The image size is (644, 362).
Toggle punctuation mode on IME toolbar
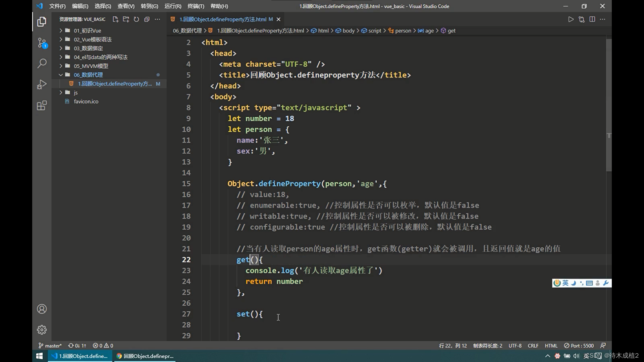point(582,283)
